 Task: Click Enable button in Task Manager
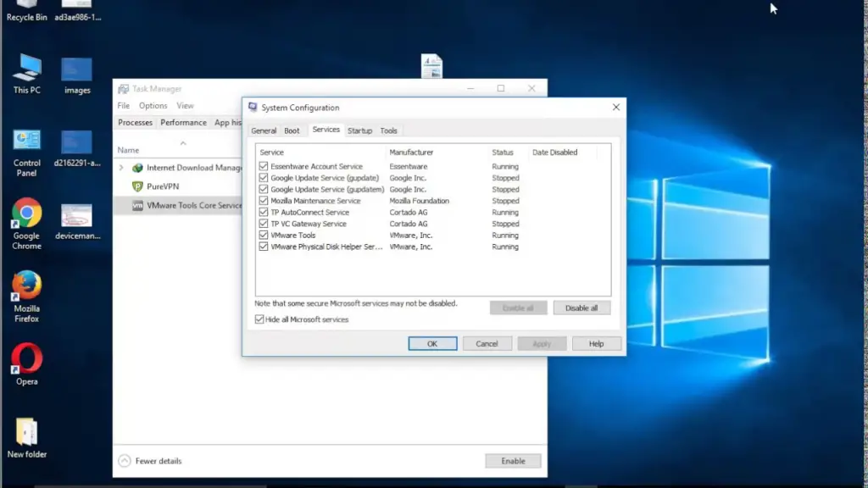tap(513, 461)
